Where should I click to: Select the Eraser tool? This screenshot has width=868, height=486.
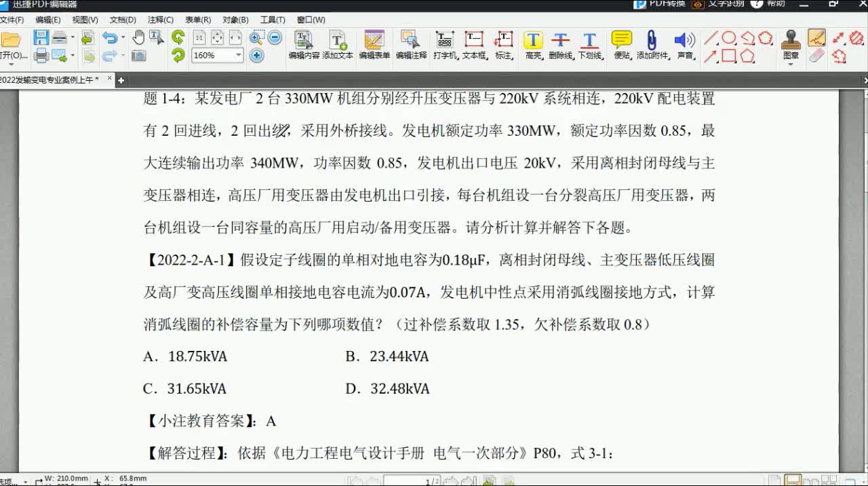tap(817, 56)
